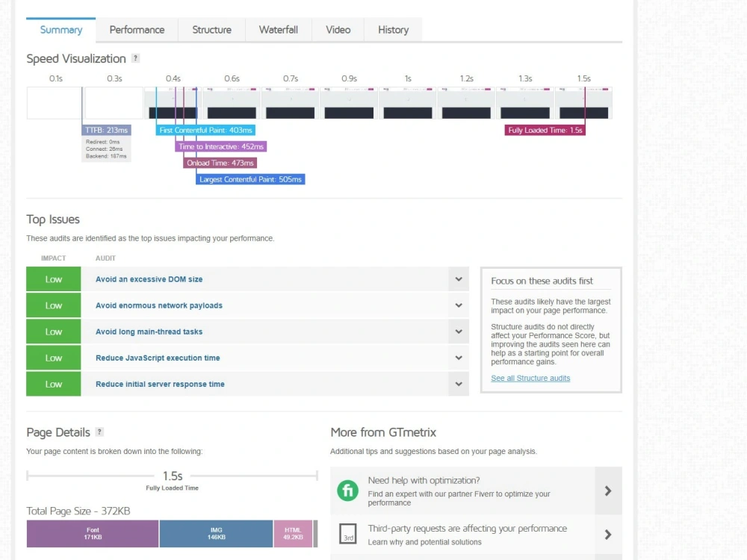
Task: View the History tab
Action: point(394,30)
